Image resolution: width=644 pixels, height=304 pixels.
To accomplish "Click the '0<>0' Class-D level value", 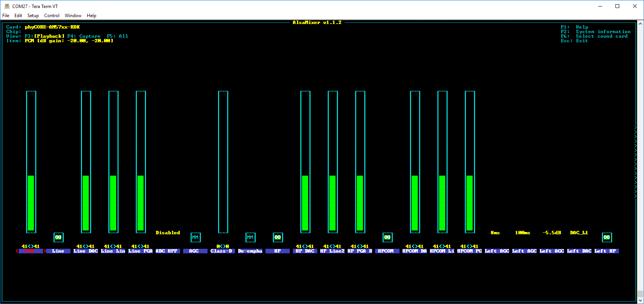I will pos(223,246).
